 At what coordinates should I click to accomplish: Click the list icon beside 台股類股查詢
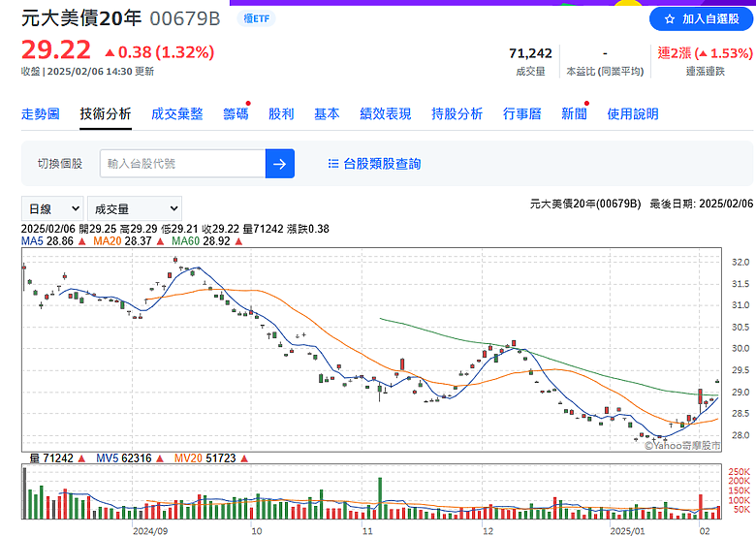coord(333,164)
